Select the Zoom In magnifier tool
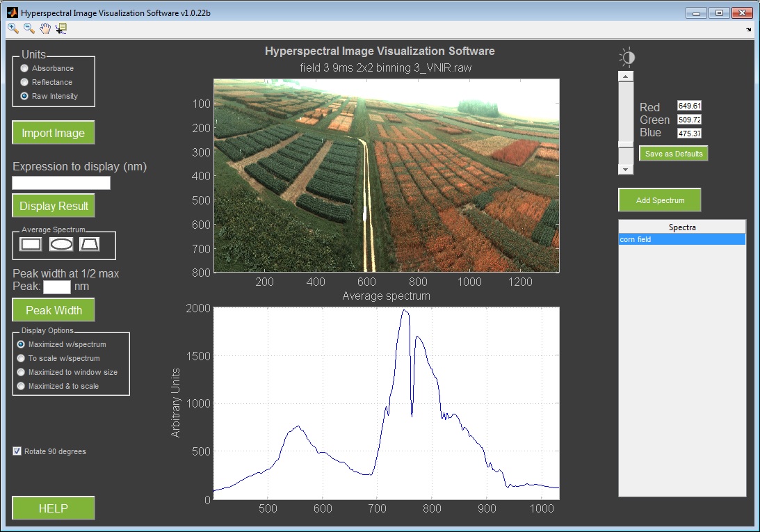Screen dimensions: 760x532 (12, 29)
